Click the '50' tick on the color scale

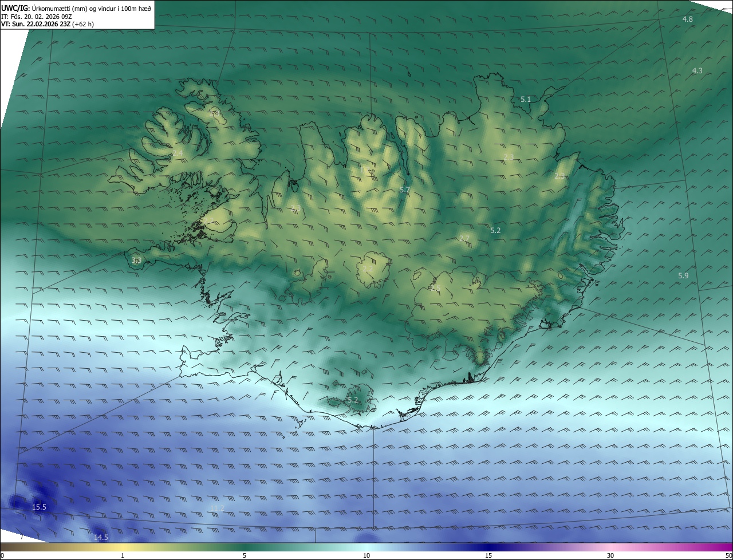(728, 555)
